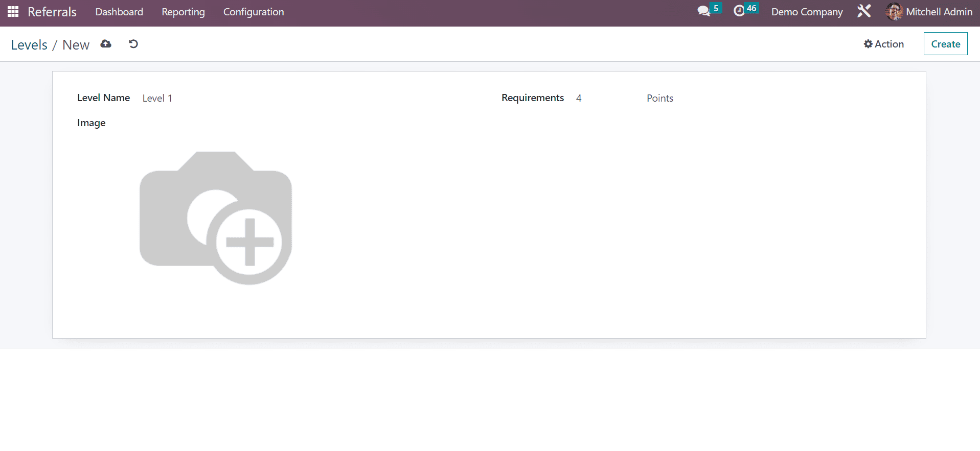
Task: Click the Level Name label
Action: point(103,98)
